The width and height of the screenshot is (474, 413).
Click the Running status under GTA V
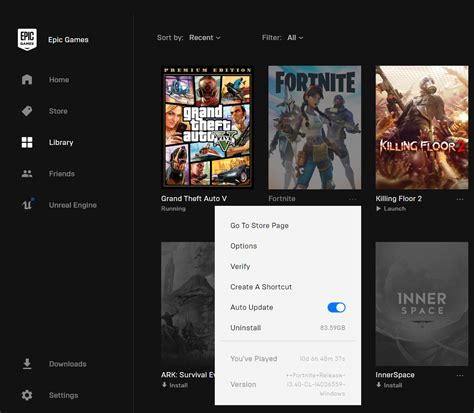pos(173,209)
